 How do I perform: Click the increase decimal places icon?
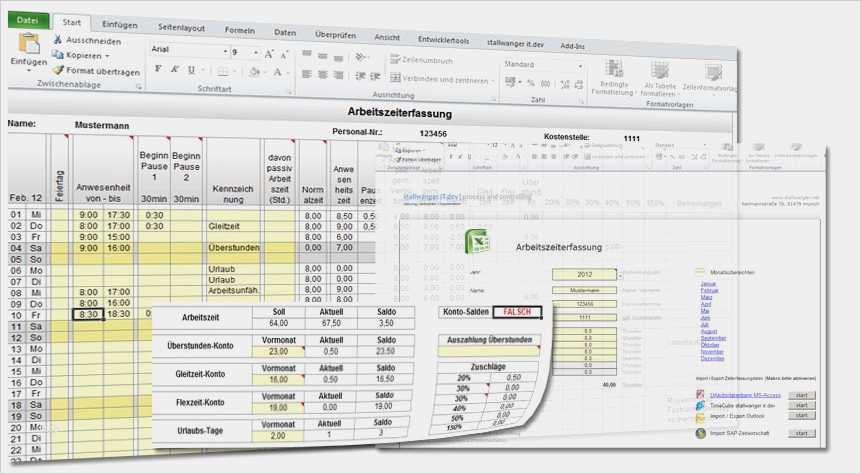point(565,85)
